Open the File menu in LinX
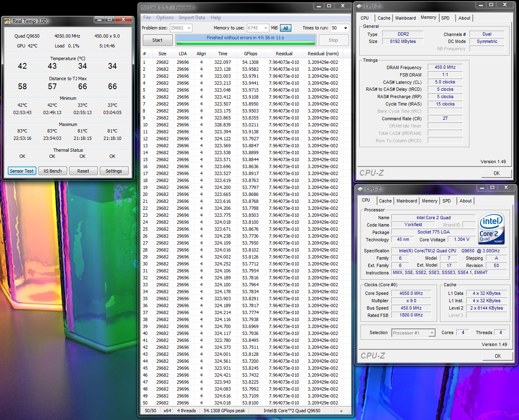This screenshot has width=519, height=420. [147, 18]
